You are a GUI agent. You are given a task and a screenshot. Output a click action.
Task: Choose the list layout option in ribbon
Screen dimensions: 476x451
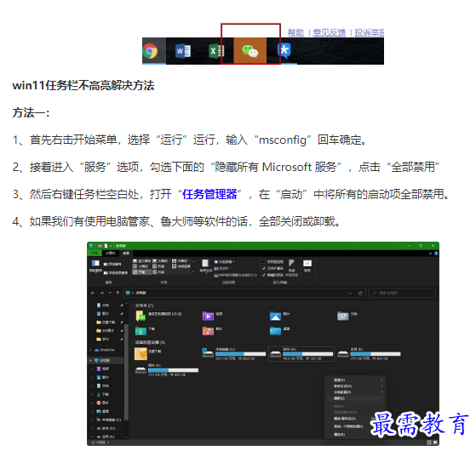158,266
